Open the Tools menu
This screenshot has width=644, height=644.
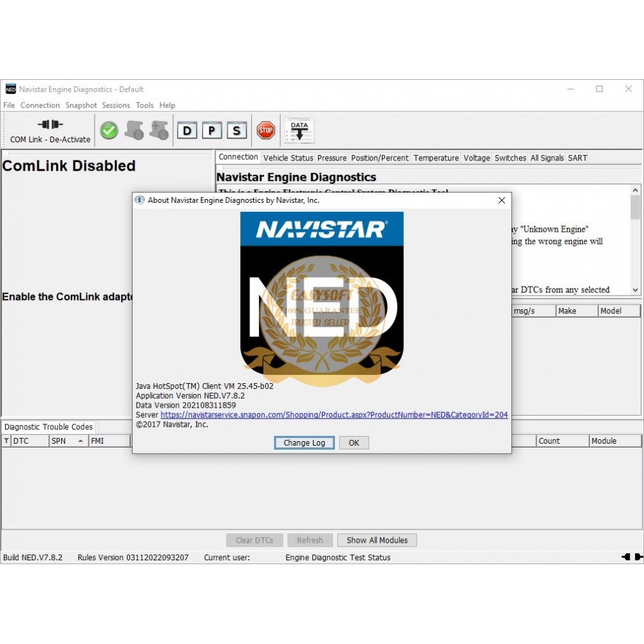[145, 105]
